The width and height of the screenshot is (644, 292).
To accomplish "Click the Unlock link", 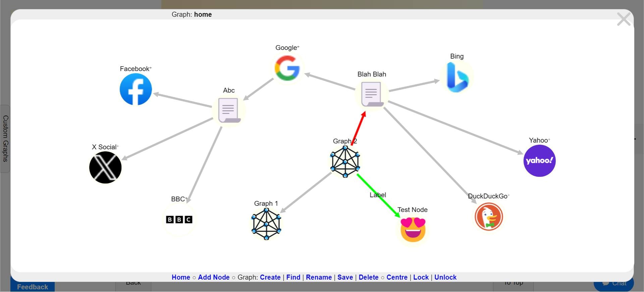I will click(x=445, y=277).
